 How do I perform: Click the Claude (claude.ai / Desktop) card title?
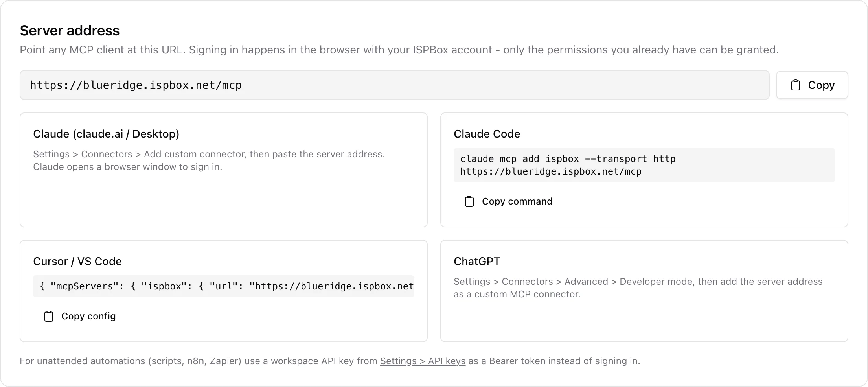pyautogui.click(x=106, y=134)
